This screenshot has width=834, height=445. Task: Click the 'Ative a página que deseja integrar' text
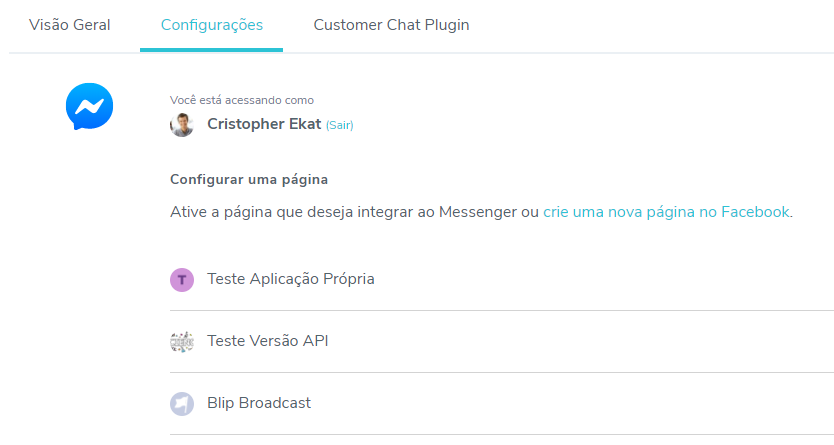[354, 212]
